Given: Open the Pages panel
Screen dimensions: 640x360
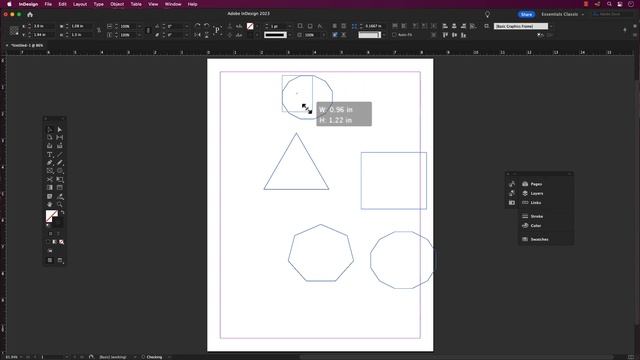Looking at the screenshot, I should [532, 184].
